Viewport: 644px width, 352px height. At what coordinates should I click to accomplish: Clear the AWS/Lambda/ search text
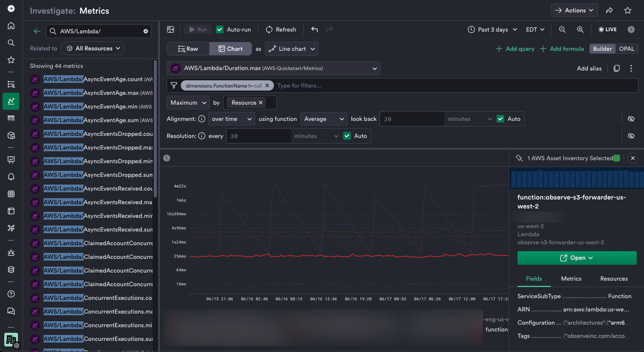coord(146,31)
